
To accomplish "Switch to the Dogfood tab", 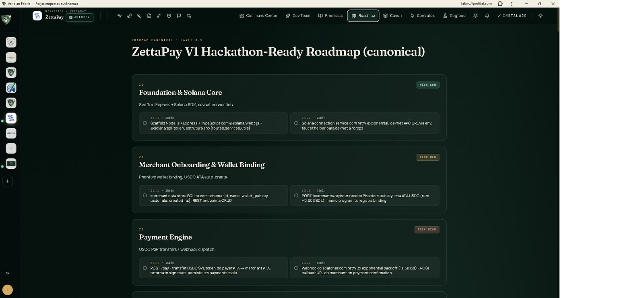I will [454, 16].
